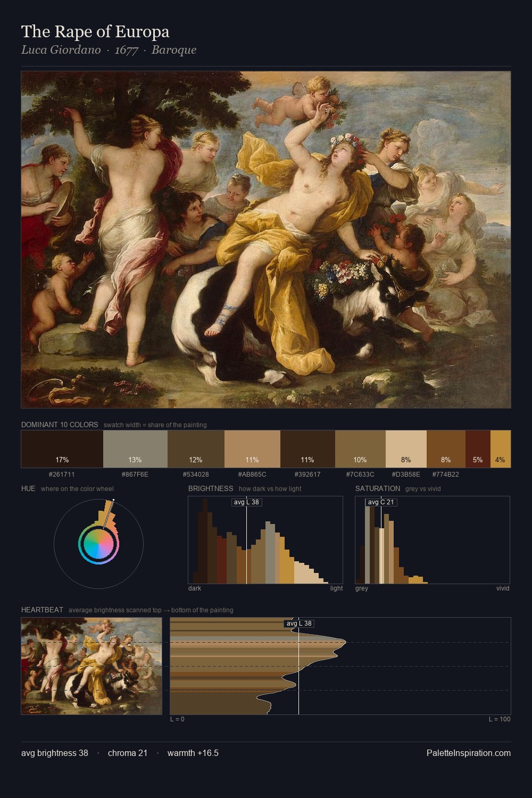Click the heartbeat brightness profile chart
532x798 pixels.
coord(340,666)
